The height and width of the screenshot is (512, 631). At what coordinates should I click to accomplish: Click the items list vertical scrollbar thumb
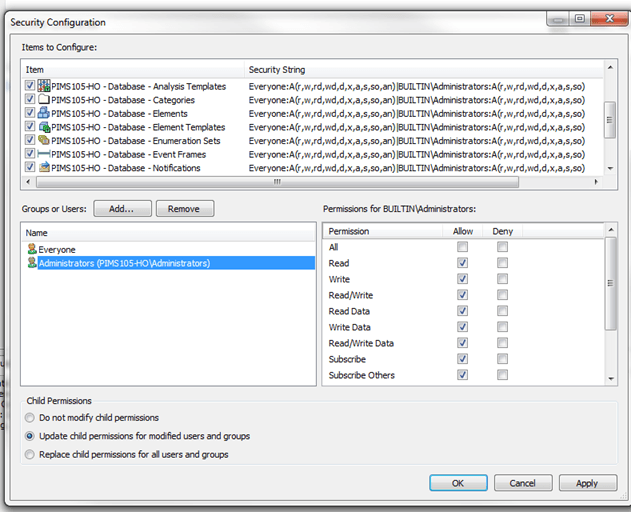pyautogui.click(x=610, y=120)
